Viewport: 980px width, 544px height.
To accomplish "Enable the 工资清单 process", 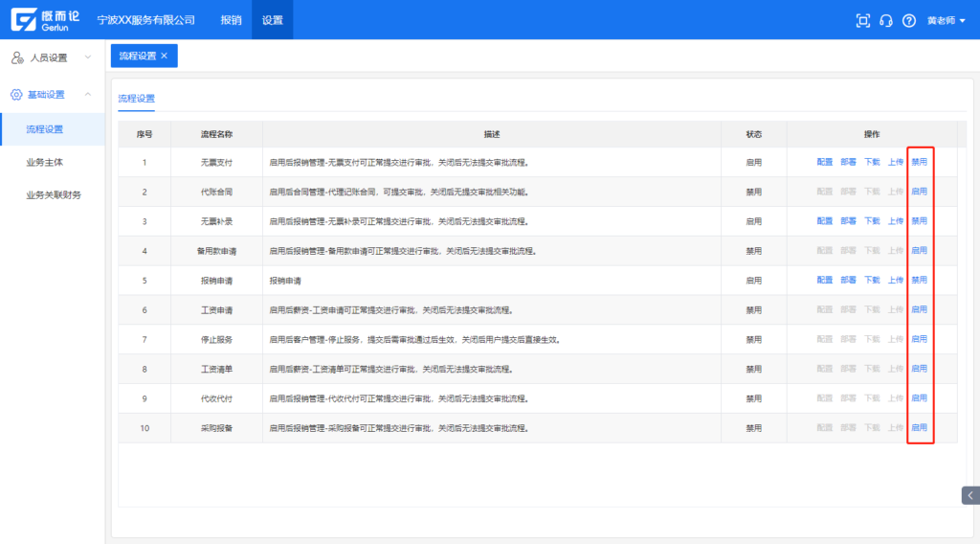I will [920, 369].
